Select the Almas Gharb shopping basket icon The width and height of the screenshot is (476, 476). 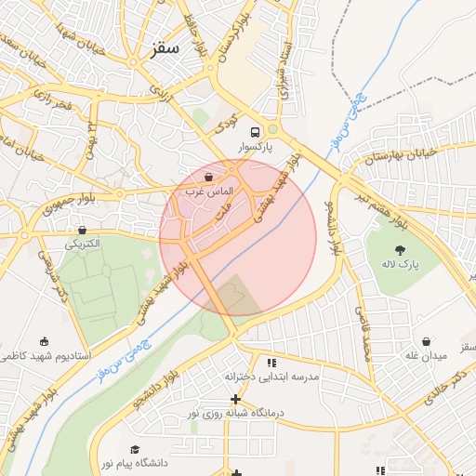click(208, 178)
